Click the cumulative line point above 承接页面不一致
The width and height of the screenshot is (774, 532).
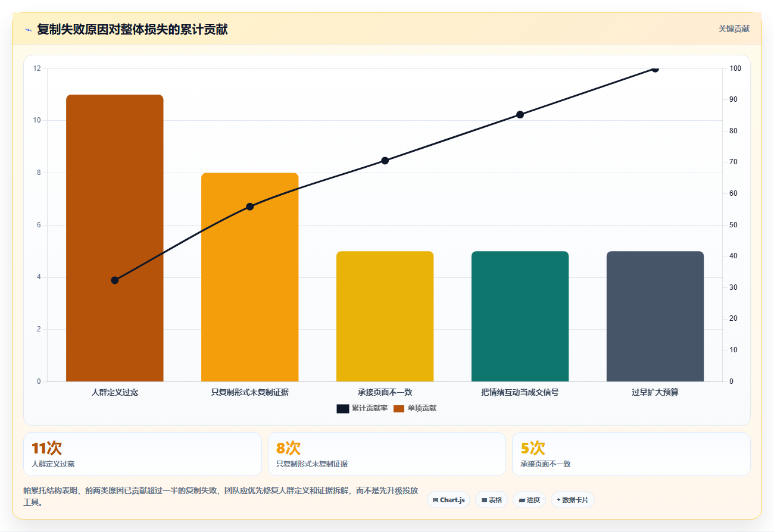click(x=385, y=161)
